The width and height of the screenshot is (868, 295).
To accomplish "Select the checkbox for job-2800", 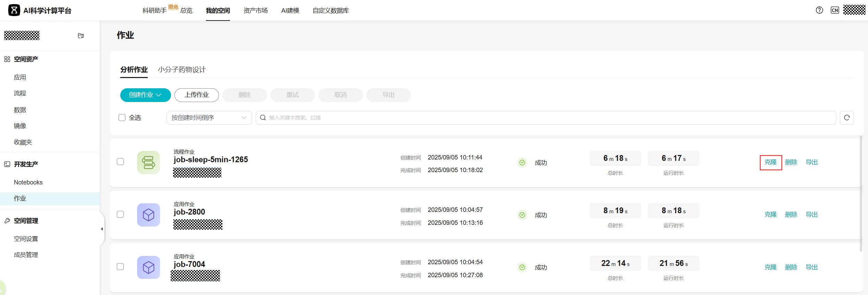I will pyautogui.click(x=120, y=214).
